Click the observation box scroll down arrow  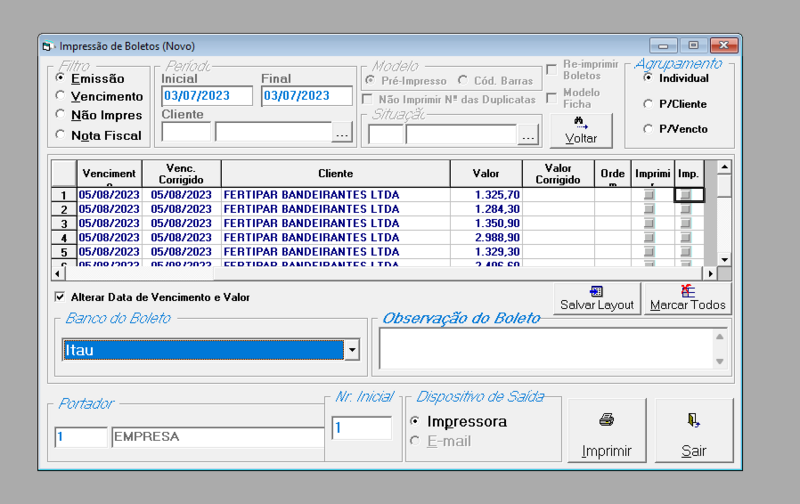pos(720,361)
